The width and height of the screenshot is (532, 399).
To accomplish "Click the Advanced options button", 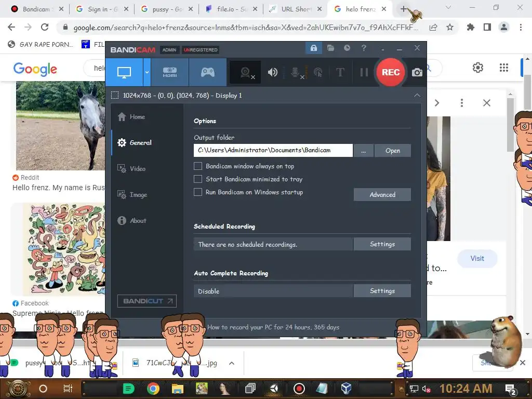I will tap(382, 195).
